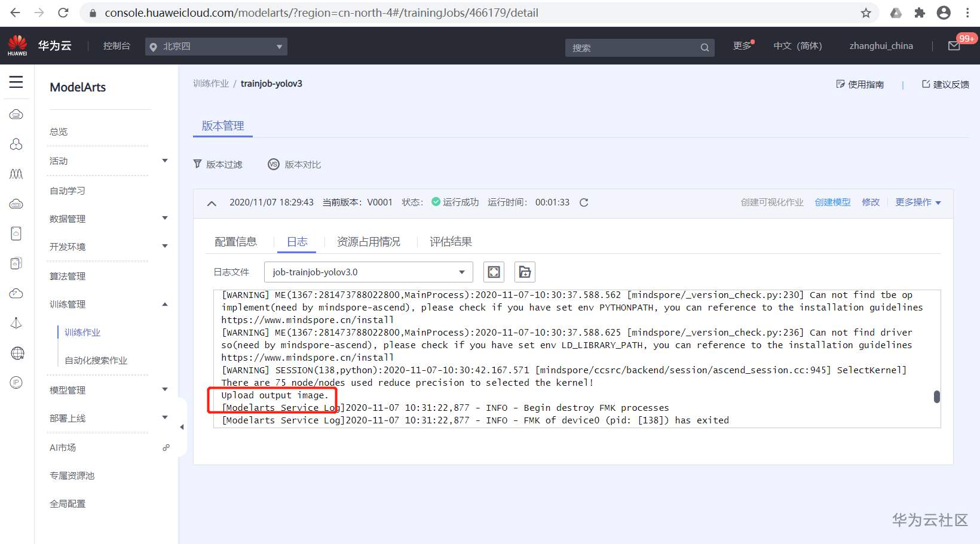The image size is (980, 544).
Task: Switch to the 资源占用情况 tab
Action: pos(369,242)
